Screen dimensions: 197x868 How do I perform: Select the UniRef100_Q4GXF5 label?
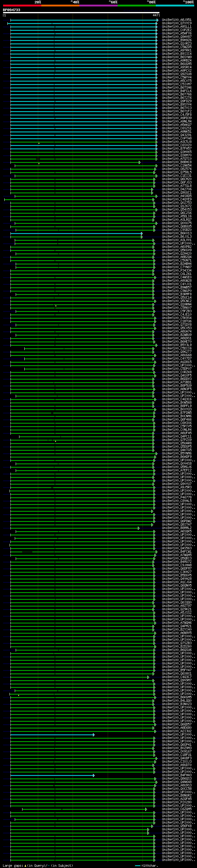click(x=177, y=376)
